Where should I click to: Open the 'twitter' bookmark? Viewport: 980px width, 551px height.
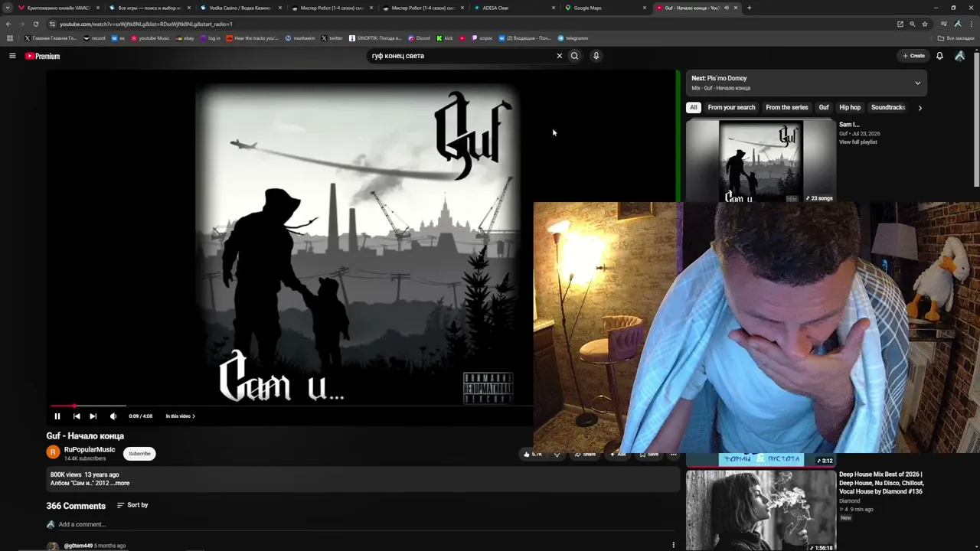332,38
